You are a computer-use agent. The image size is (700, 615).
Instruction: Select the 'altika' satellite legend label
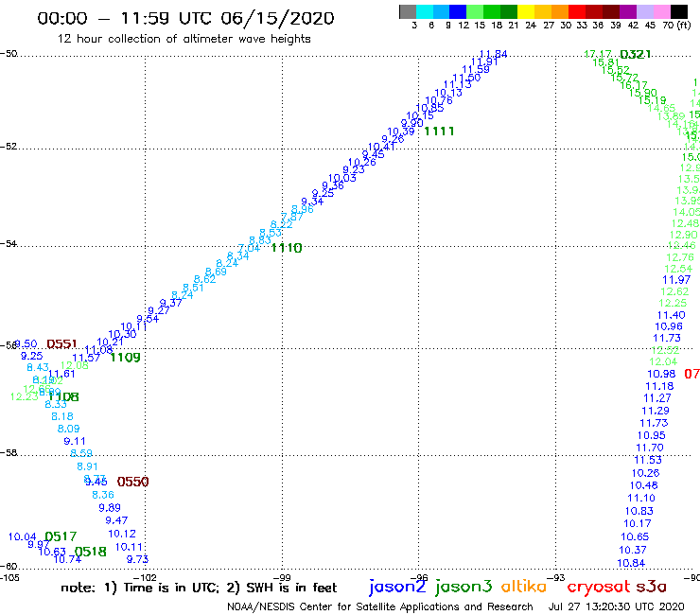point(524,586)
